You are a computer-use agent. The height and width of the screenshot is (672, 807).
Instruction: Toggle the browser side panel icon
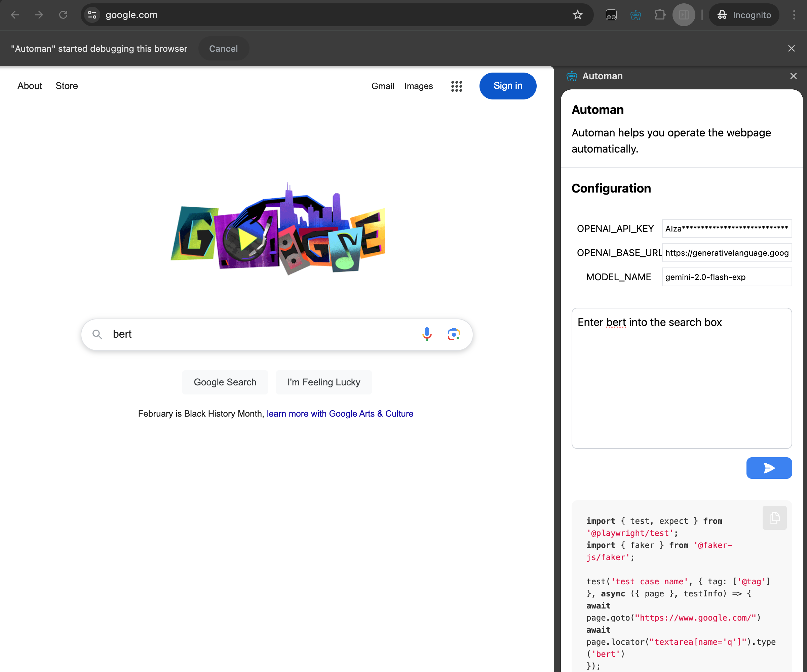point(684,15)
